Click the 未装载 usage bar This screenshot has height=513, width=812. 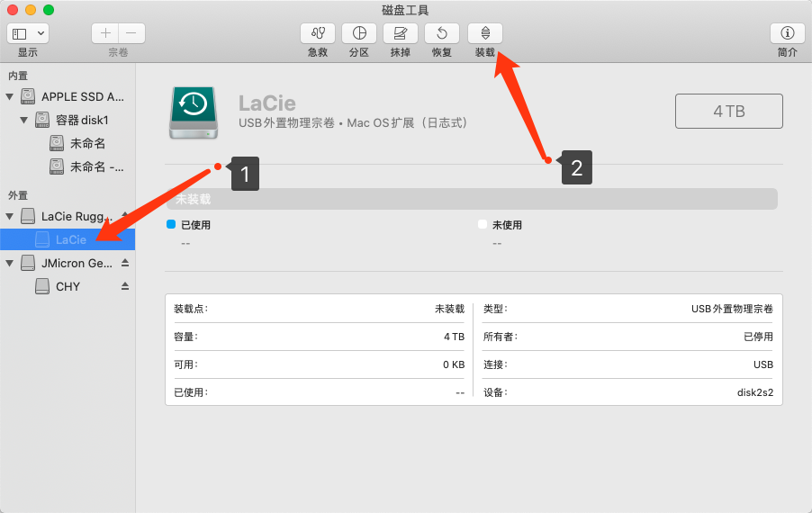(472, 199)
